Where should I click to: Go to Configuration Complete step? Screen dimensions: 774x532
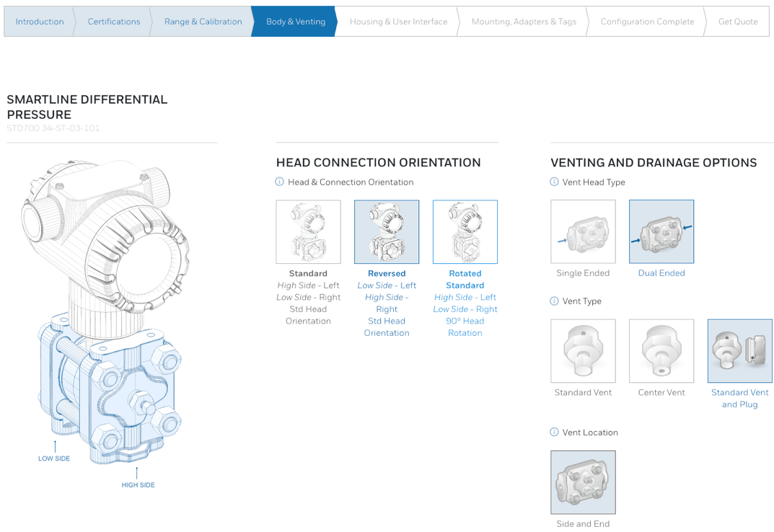click(647, 22)
